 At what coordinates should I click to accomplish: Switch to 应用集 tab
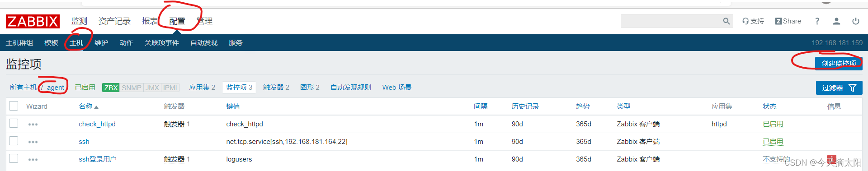[x=202, y=88]
